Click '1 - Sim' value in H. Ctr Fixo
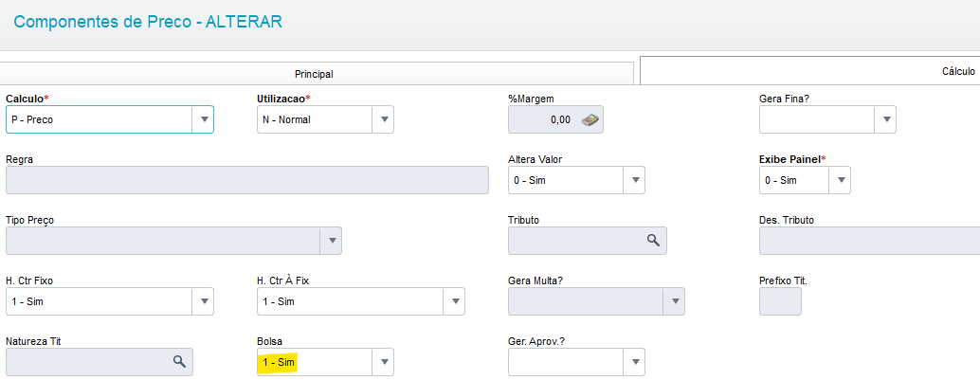980x380 pixels. (27, 301)
